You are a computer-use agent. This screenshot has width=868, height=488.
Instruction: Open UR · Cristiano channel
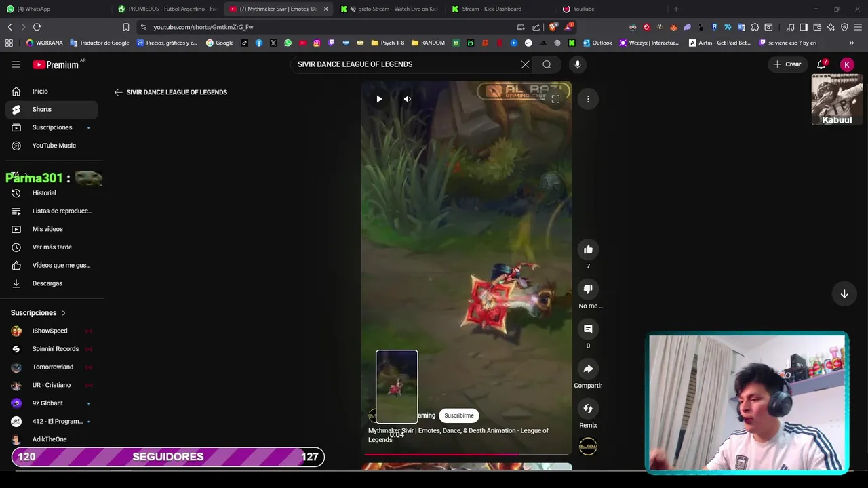click(x=52, y=385)
